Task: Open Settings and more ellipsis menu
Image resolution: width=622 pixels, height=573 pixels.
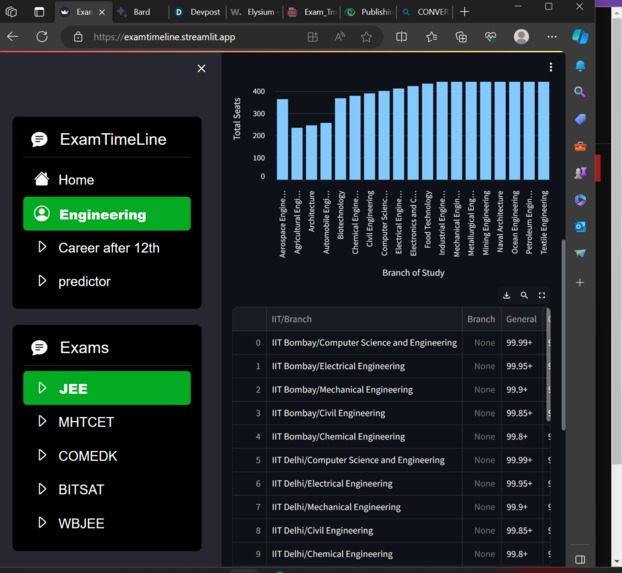Action: tap(552, 37)
